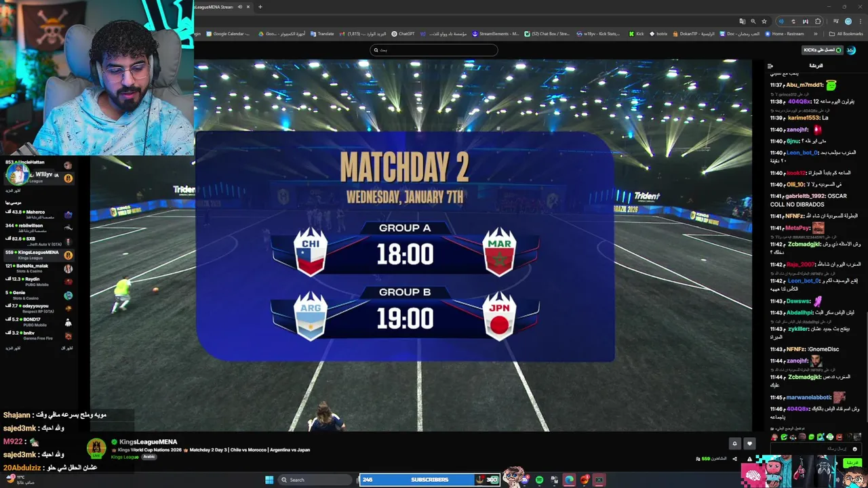Collapse the chat panel using header icon
This screenshot has width=868, height=488.
point(770,66)
